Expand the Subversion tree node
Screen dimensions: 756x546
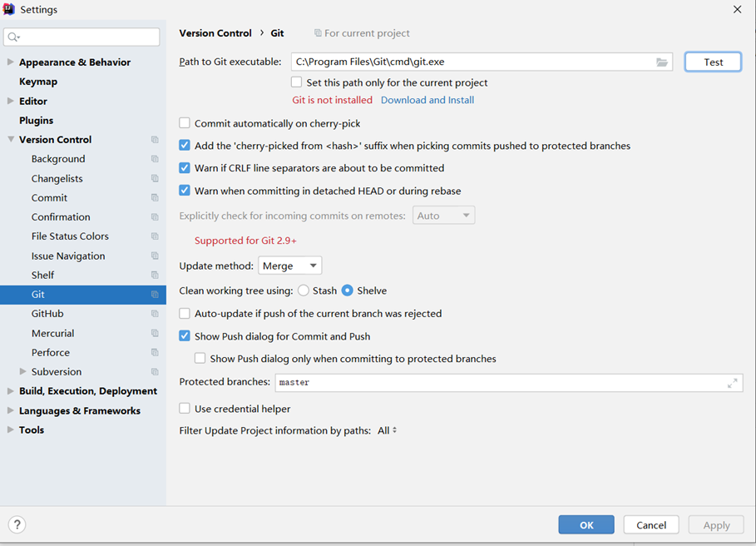pos(22,371)
